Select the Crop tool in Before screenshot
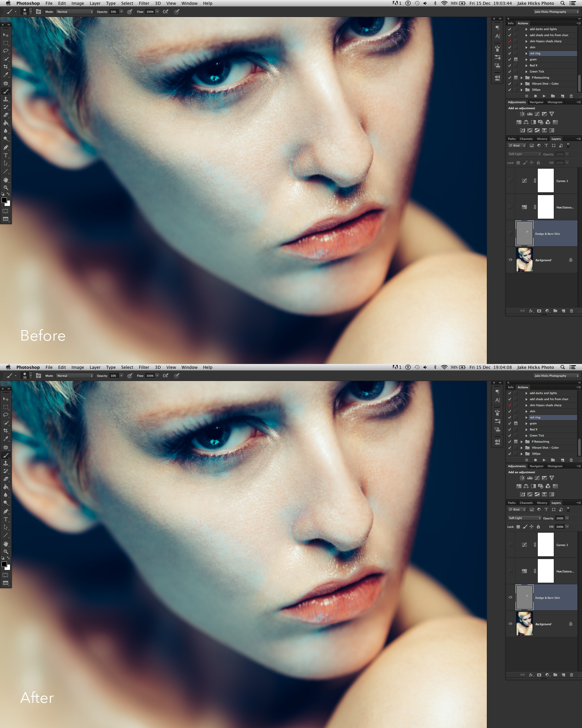The image size is (582, 728). [x=6, y=67]
